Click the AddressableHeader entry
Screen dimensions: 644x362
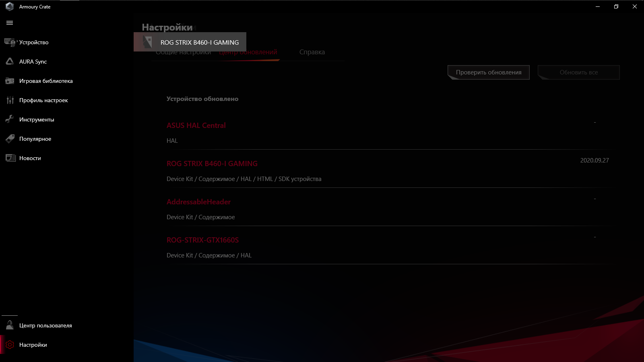pyautogui.click(x=199, y=202)
